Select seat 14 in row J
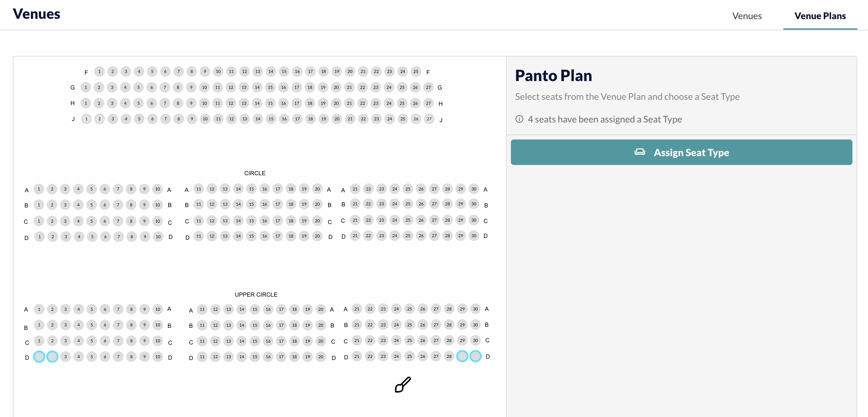This screenshot has width=868, height=417. tap(258, 119)
